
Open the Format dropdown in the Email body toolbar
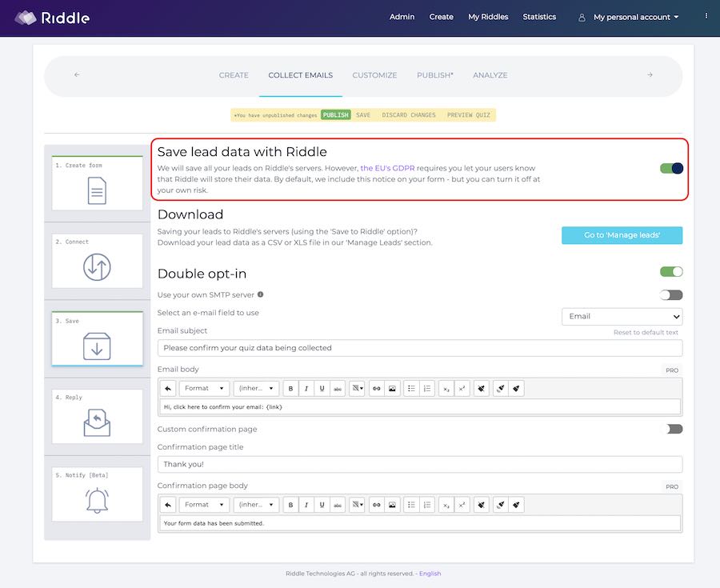click(204, 388)
